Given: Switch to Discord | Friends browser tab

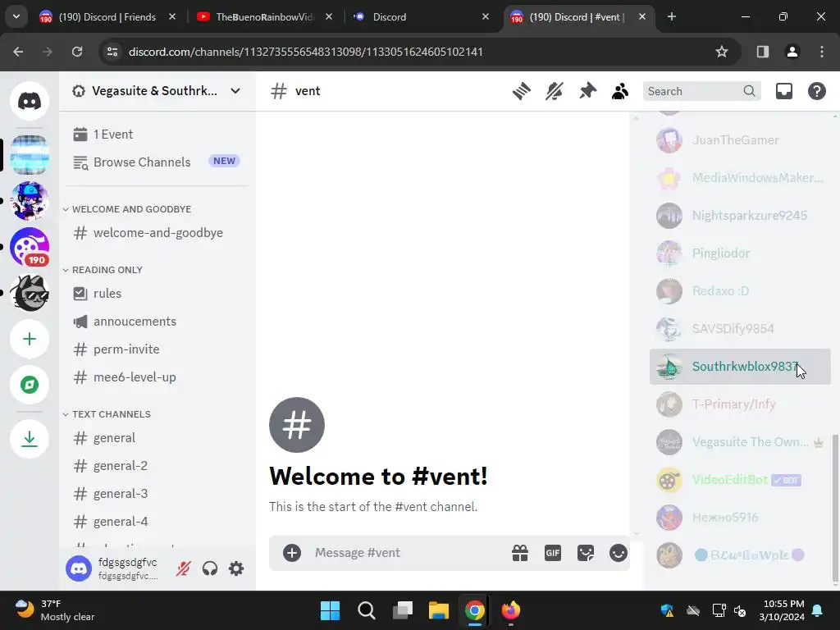Looking at the screenshot, I should tap(107, 17).
